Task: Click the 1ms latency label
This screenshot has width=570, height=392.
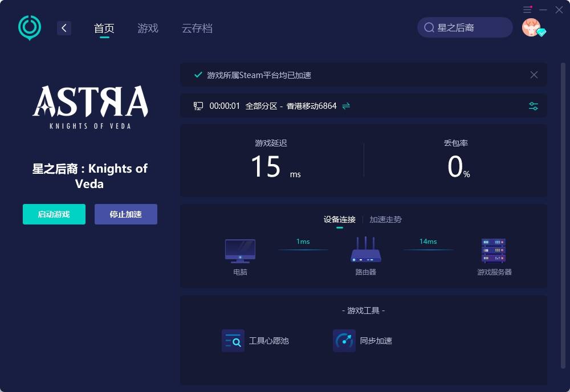Action: pyautogui.click(x=303, y=241)
